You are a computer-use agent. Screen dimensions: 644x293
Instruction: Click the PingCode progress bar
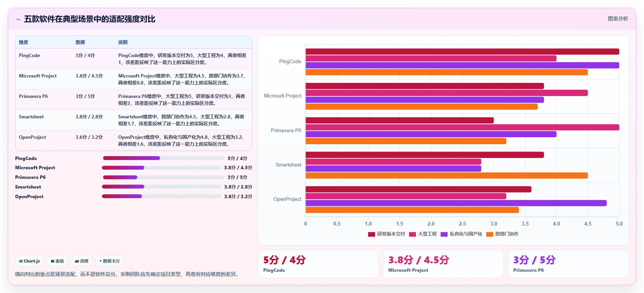(x=164, y=158)
